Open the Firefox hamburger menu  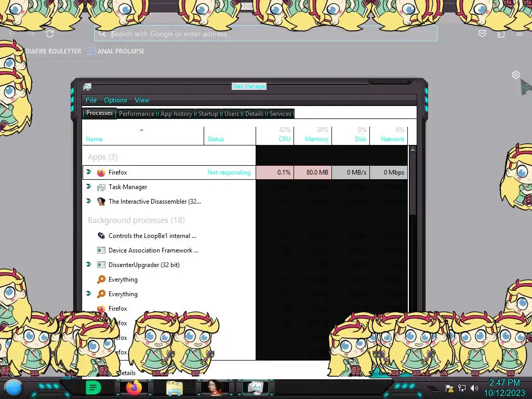[x=520, y=34]
